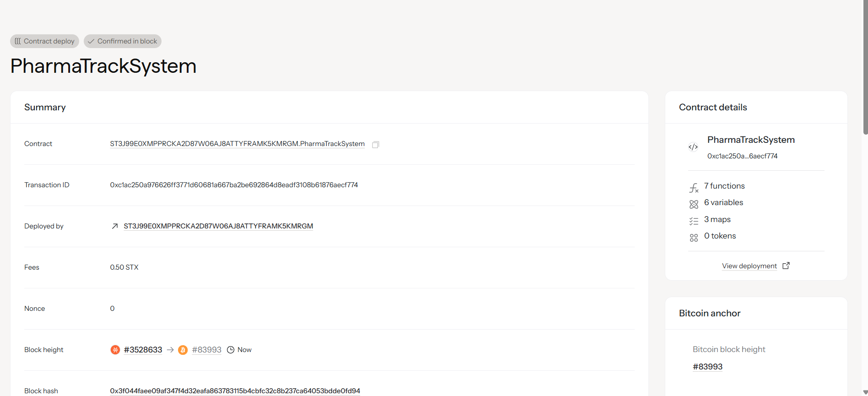Click the Contract details heading

tap(713, 107)
